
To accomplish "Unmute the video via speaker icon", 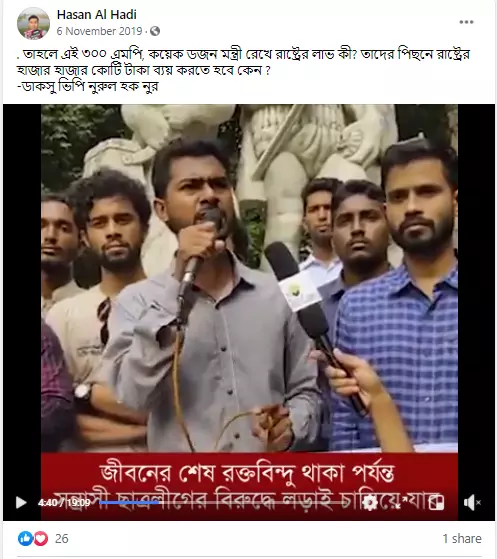I will pos(472,503).
